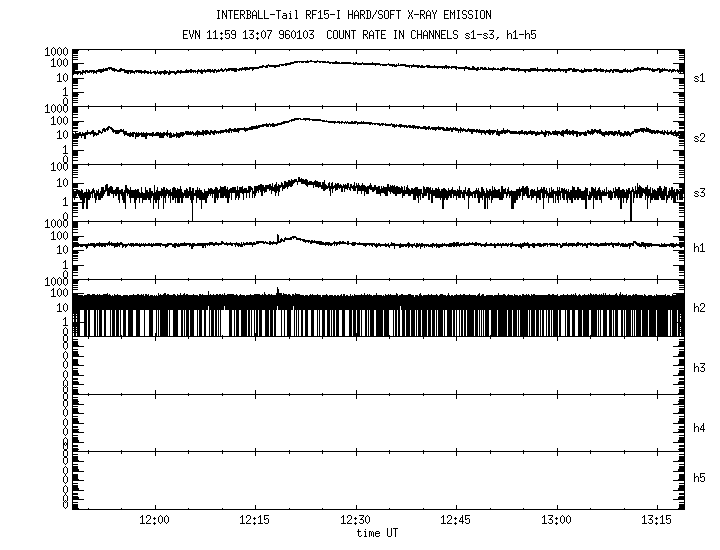Screen dimensions: 720x550
Task: Click the 13:00 time axis tick label
Action: [556, 521]
